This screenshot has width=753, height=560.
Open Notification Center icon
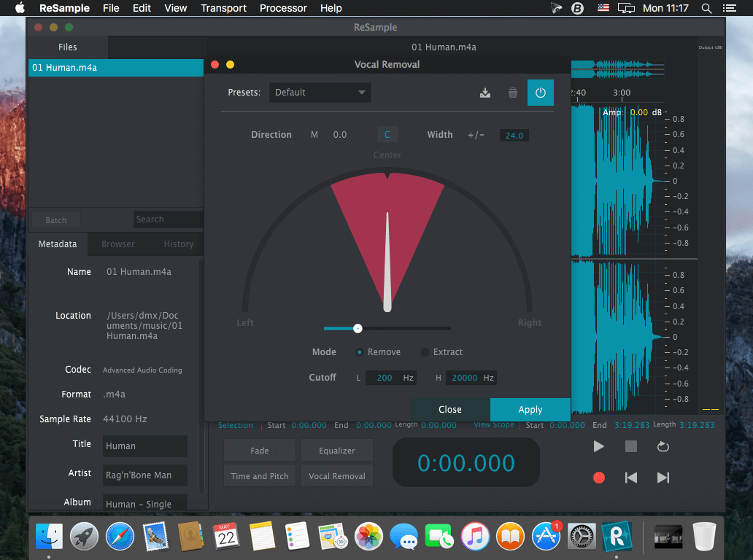click(730, 8)
